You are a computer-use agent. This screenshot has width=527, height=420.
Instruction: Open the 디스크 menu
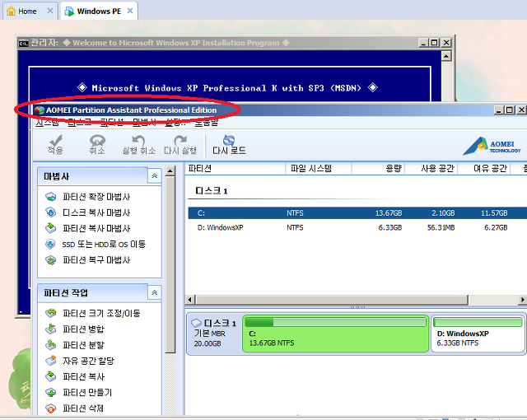click(79, 123)
